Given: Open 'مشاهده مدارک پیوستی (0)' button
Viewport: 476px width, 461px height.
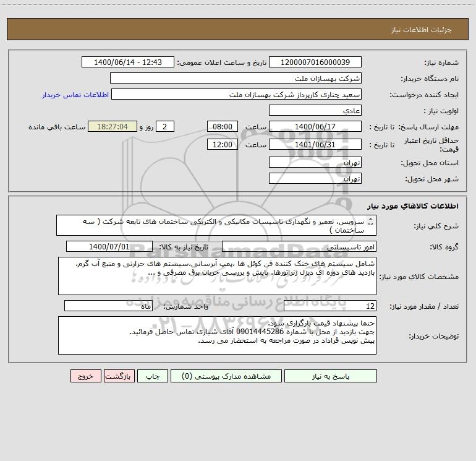Looking at the screenshot, I should (x=226, y=376).
